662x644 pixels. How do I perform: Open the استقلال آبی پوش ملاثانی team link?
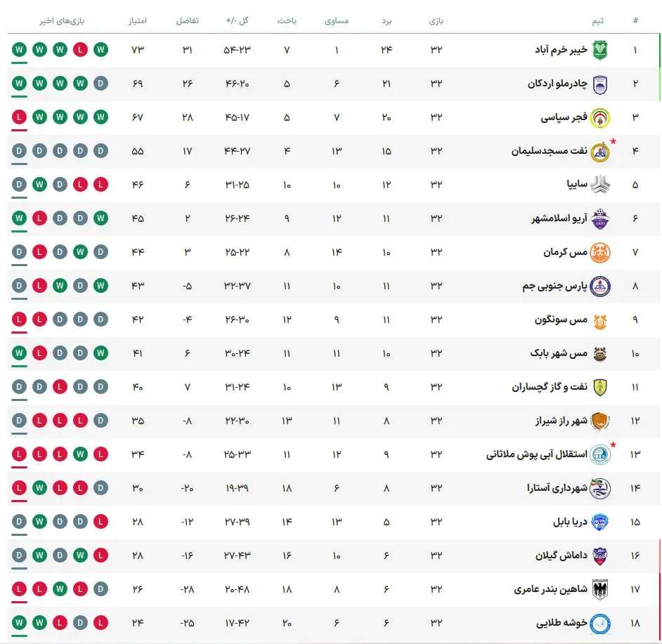[537, 454]
